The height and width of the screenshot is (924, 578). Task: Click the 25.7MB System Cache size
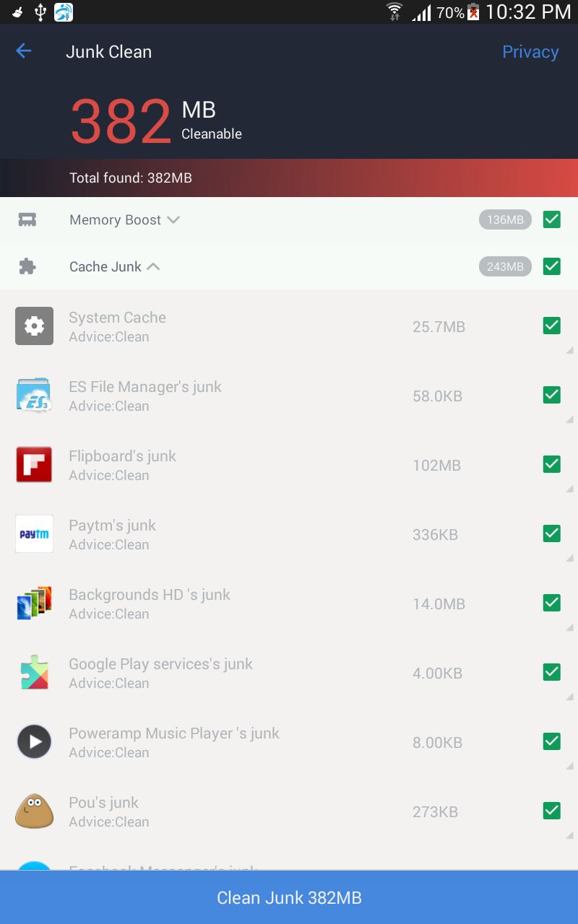[439, 327]
